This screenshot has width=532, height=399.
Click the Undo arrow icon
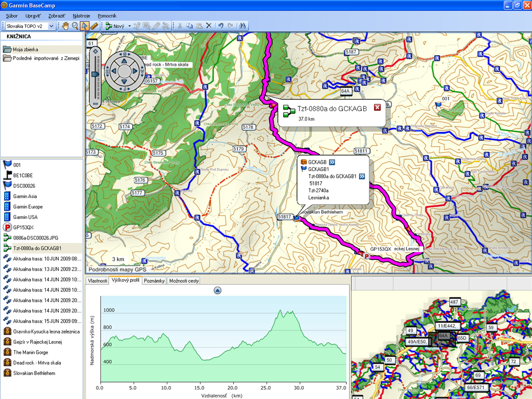click(x=221, y=25)
